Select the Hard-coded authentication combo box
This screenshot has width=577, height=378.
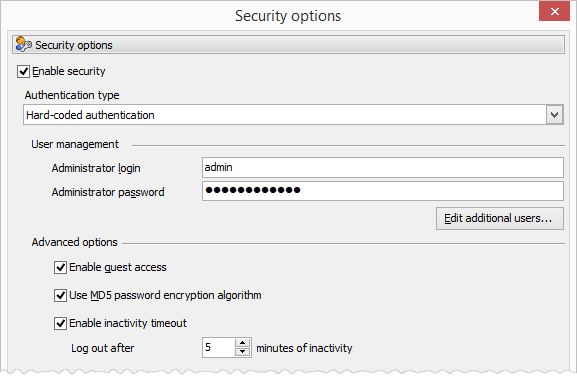293,115
